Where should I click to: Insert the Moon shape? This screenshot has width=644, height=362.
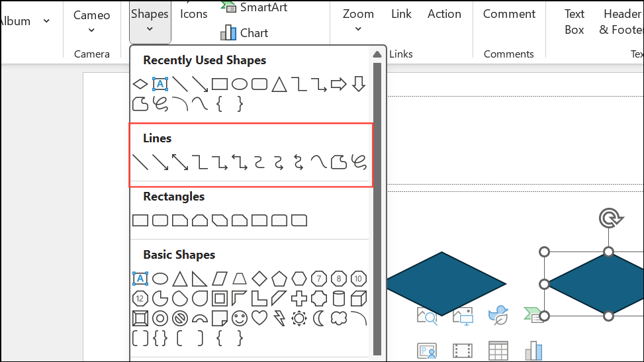pyautogui.click(x=319, y=318)
